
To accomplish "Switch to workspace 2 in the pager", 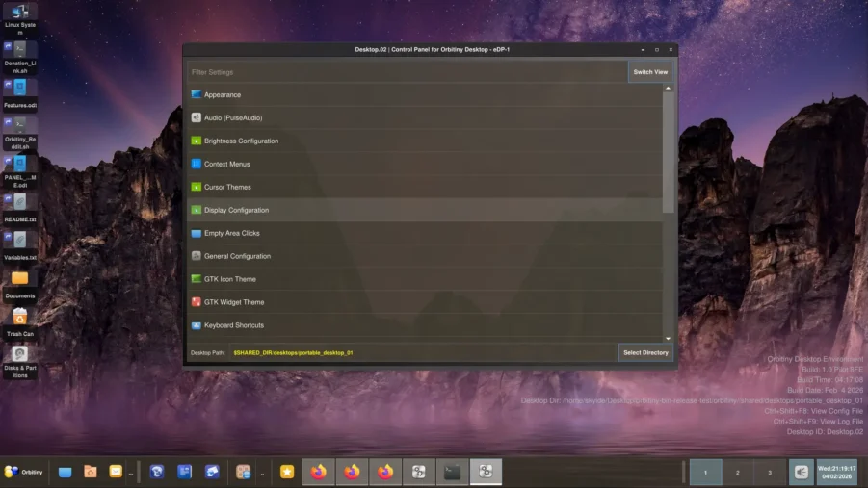I will point(738,473).
